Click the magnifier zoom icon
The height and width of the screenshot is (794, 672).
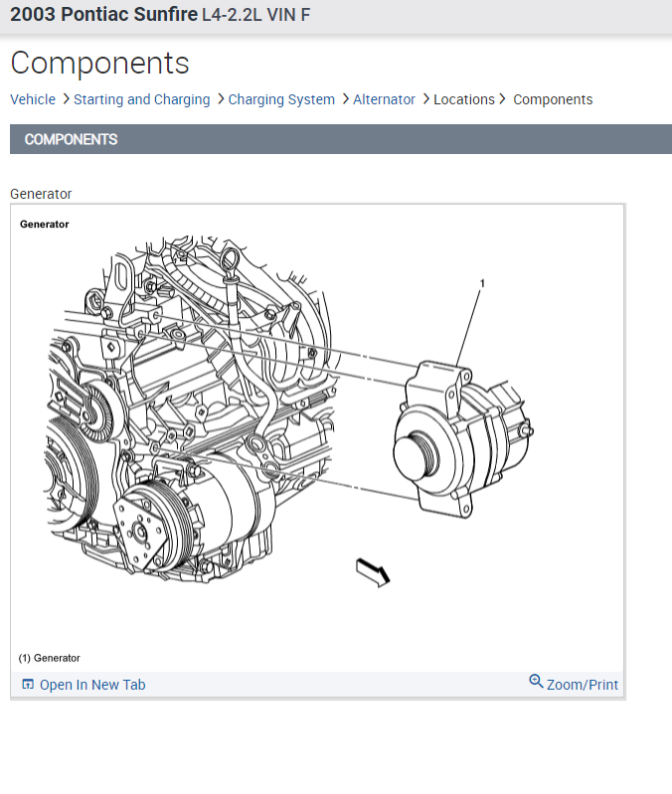pos(536,681)
